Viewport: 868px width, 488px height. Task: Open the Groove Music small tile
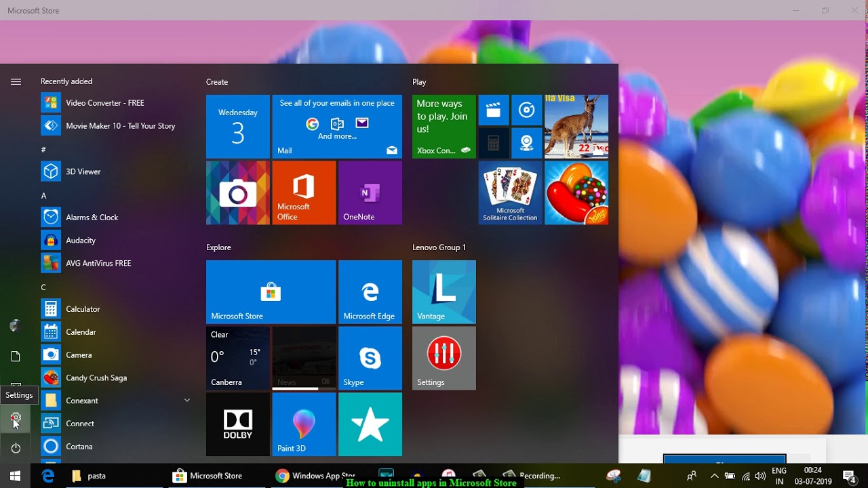point(527,110)
